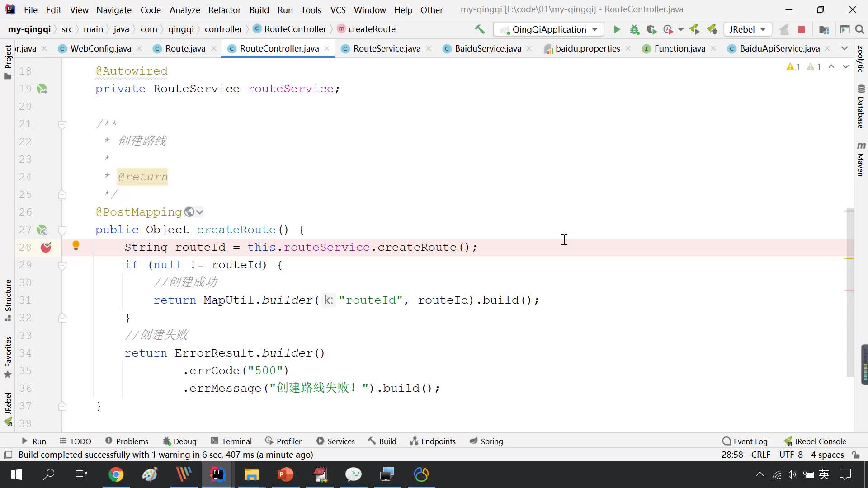Click the endpoint gutter icon line 27
This screenshot has height=488, width=868.
pyautogui.click(x=42, y=230)
